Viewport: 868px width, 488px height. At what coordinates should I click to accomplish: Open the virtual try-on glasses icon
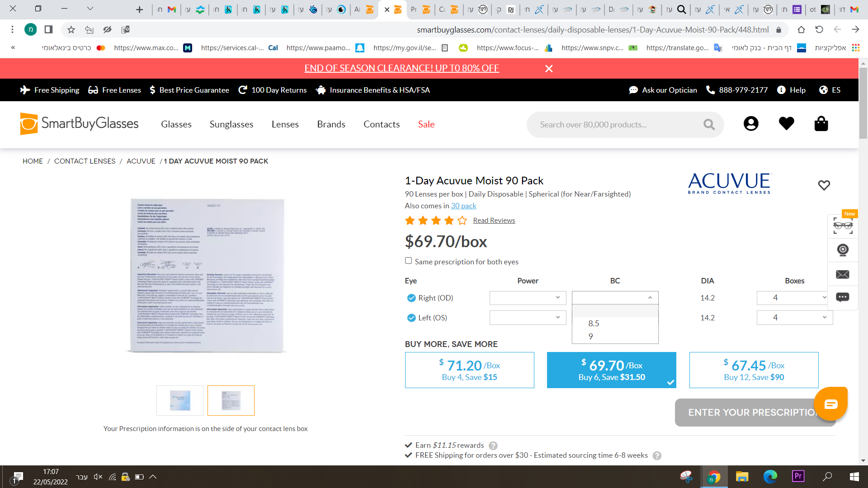click(843, 225)
